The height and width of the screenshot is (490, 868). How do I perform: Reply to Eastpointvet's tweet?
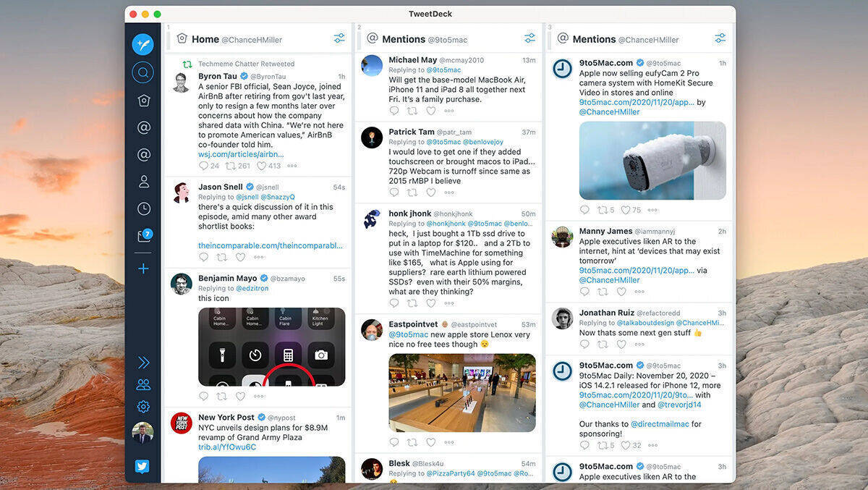click(x=394, y=442)
